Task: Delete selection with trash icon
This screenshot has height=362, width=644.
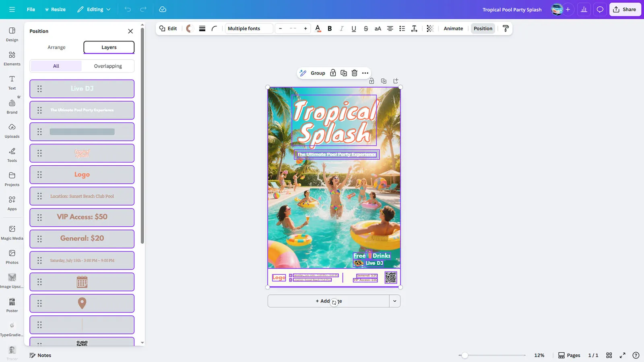Action: 354,73
